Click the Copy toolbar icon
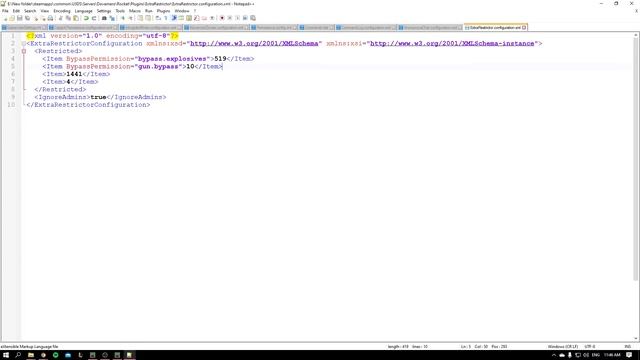This screenshot has height=360, width=640. click(x=68, y=18)
